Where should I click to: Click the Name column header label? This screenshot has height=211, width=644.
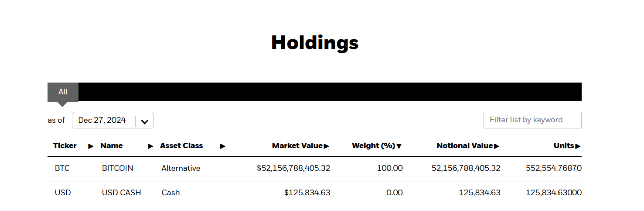click(x=112, y=146)
